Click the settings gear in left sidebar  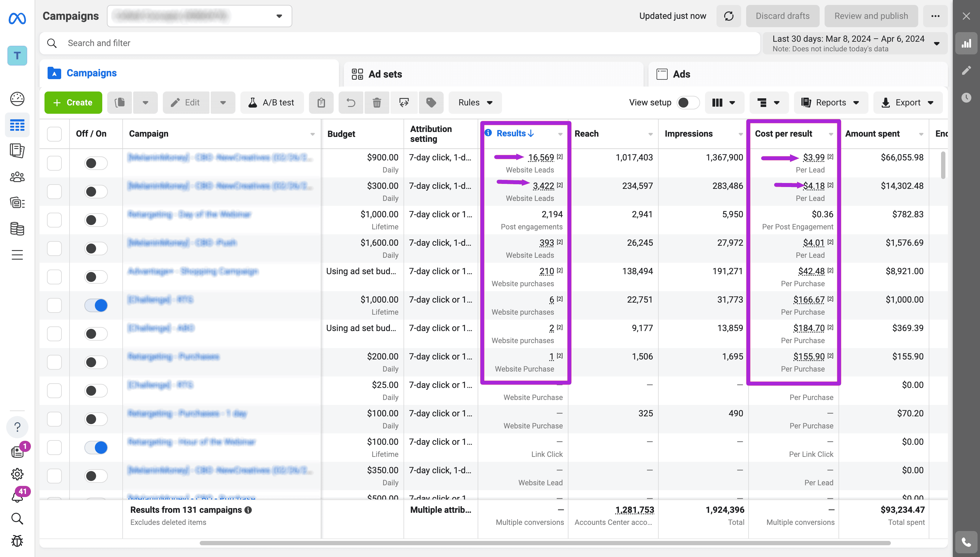(17, 474)
